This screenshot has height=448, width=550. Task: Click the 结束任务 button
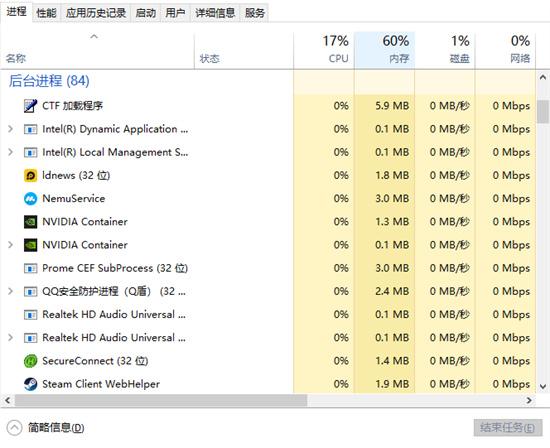pos(508,428)
